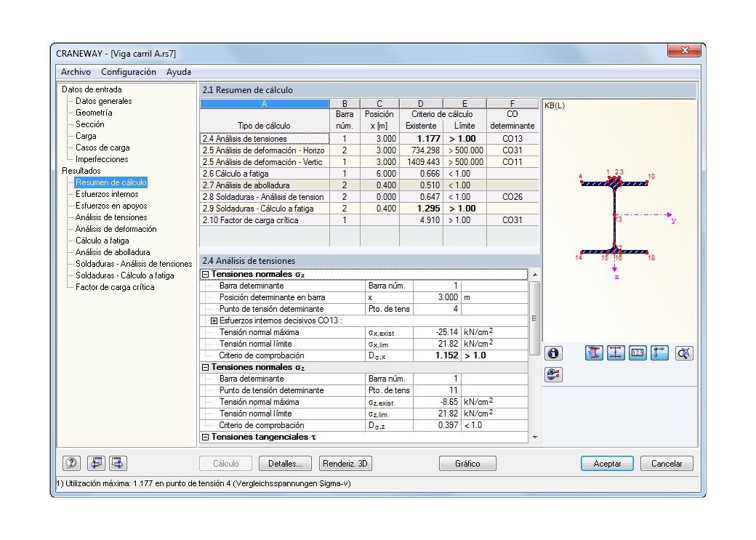756x540 pixels.
Task: Toggle the section axes display icon
Action: coord(659,353)
